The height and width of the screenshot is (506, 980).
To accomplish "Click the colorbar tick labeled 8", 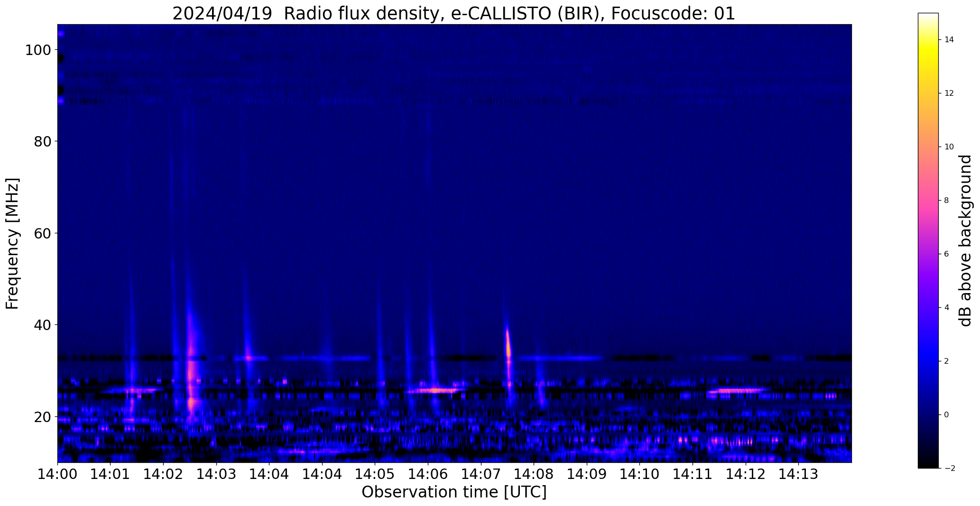I will [946, 201].
